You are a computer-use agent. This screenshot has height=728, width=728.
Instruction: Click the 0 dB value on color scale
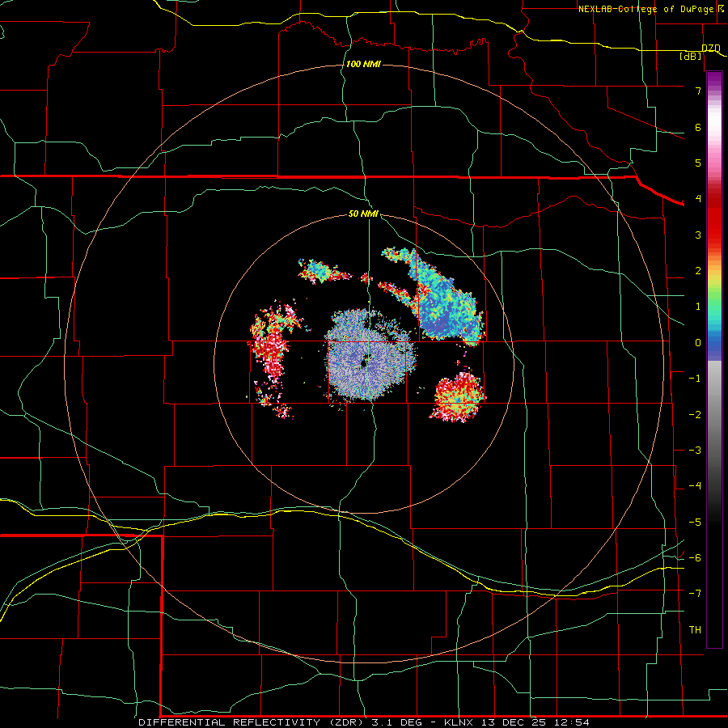coord(698,343)
